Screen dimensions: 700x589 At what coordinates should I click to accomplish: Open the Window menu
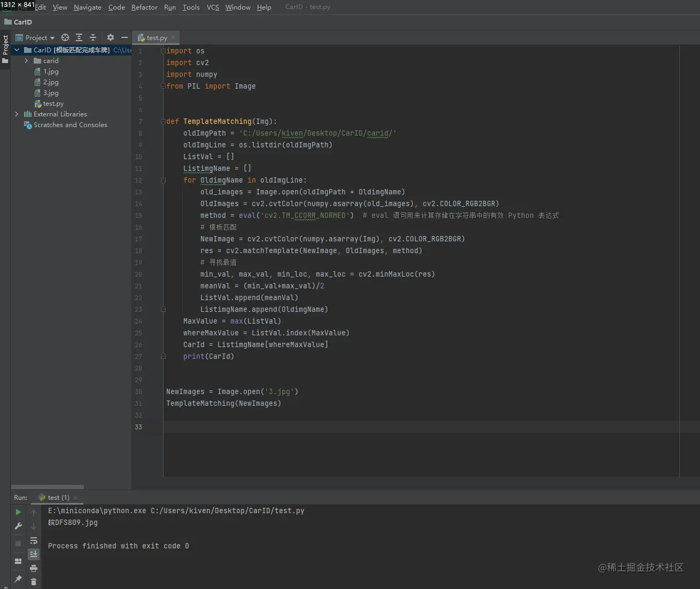click(238, 7)
